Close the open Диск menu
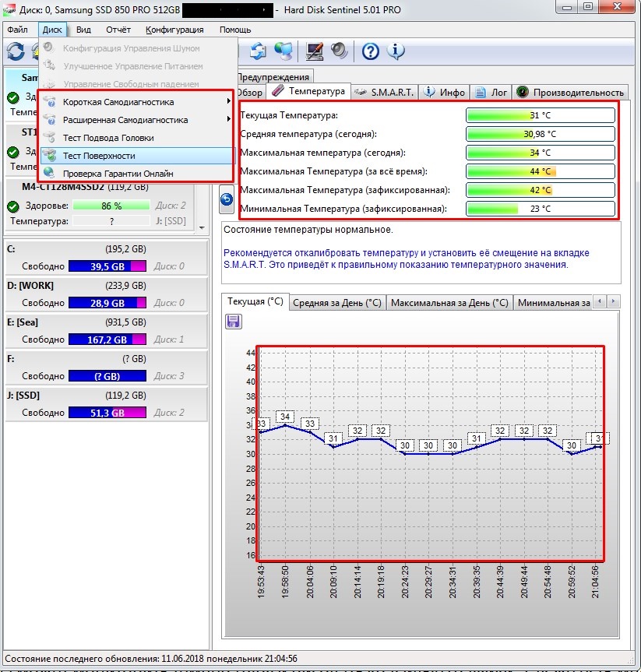 (52, 30)
